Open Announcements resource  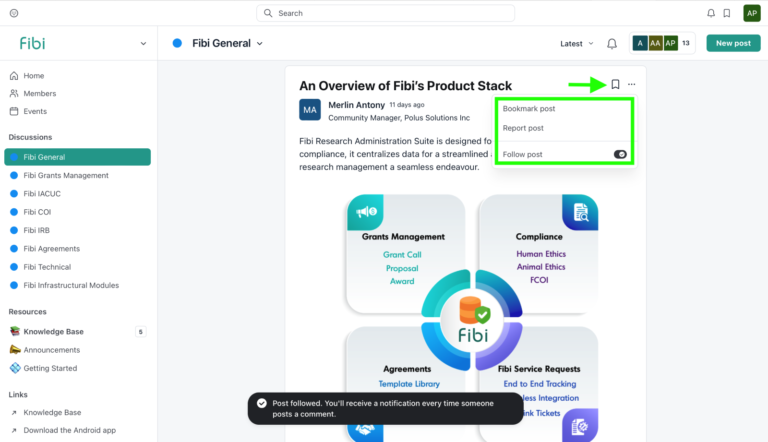51,350
